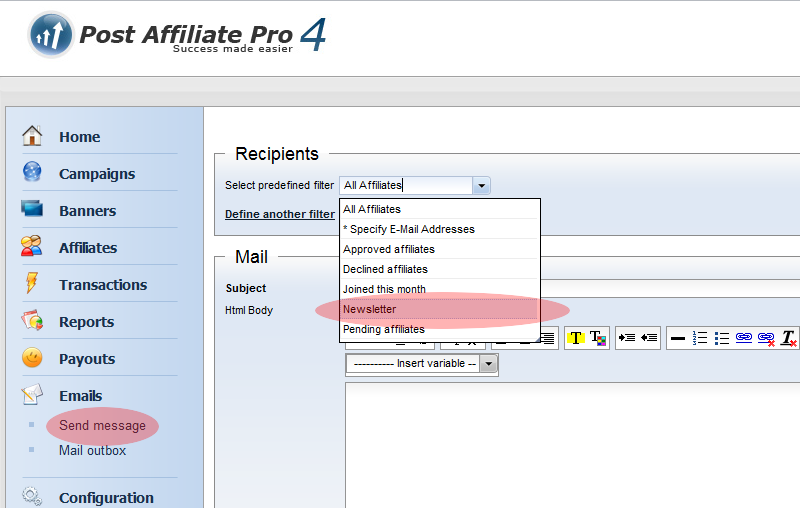Screen dimensions: 800x508
Task: Apply yellow text highlight background tool
Action: tap(576, 338)
